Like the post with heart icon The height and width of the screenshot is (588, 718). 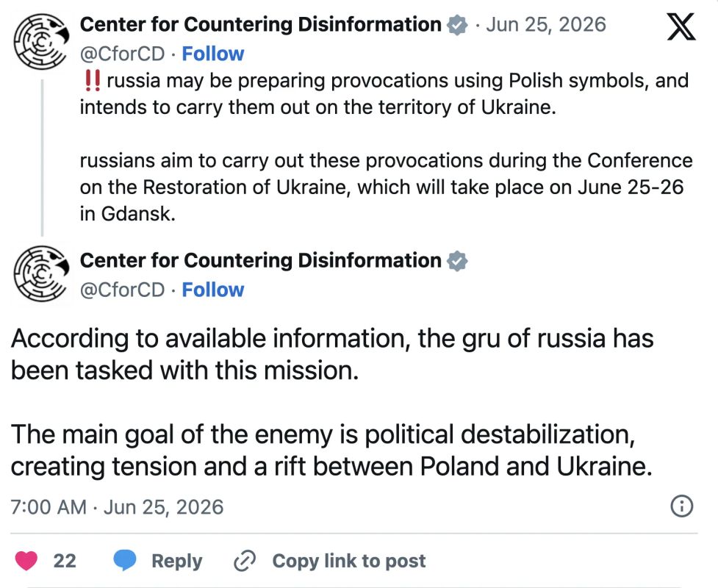point(26,561)
